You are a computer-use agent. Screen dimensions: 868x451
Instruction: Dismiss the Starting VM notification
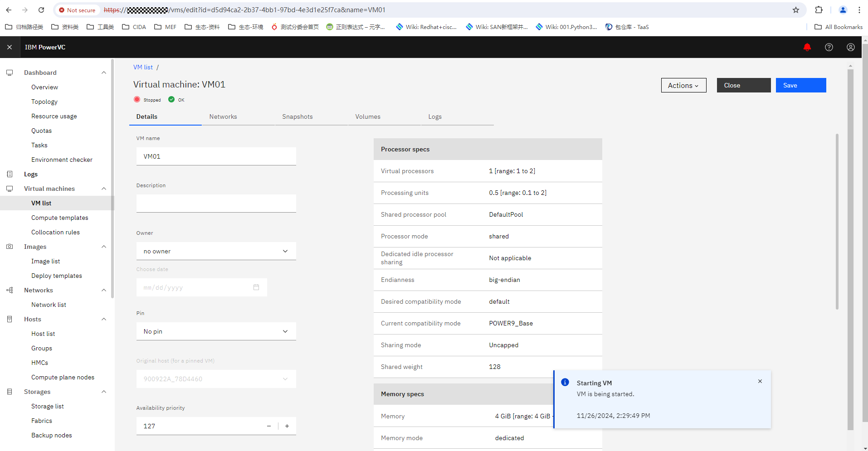[760, 381]
